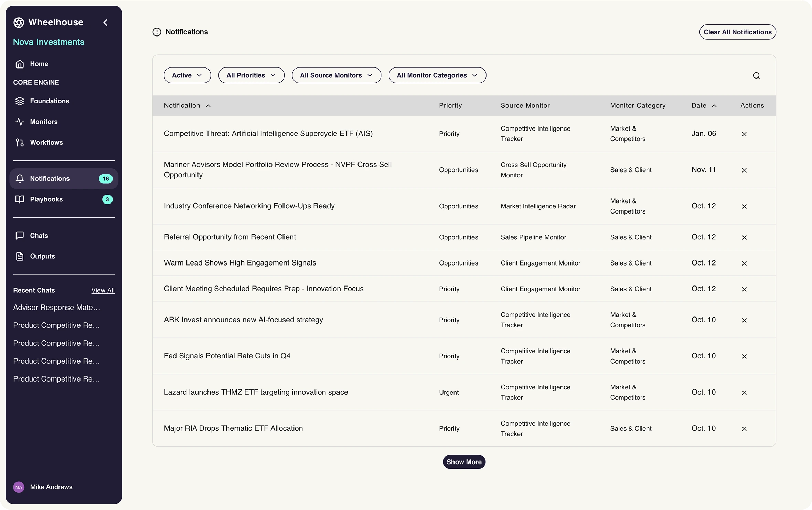The width and height of the screenshot is (812, 510).
Task: Click the Workflows branch icon
Action: [x=20, y=143]
